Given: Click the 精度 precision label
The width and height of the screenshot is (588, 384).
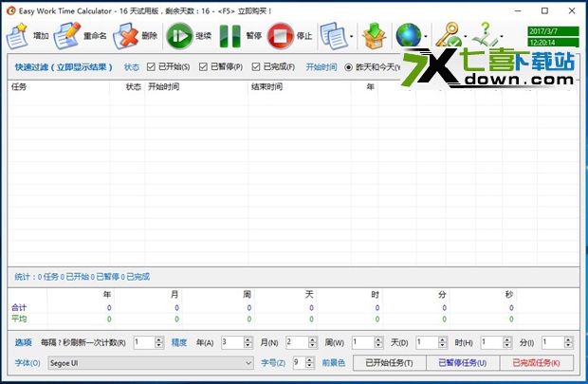Looking at the screenshot, I should (x=179, y=342).
